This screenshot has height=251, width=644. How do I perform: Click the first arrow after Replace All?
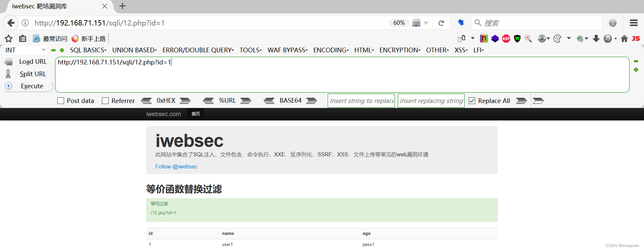point(521,101)
